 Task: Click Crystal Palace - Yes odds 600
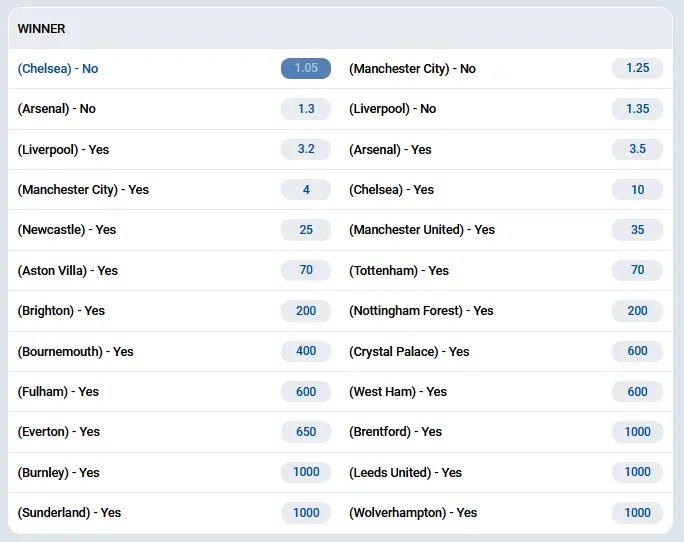(x=637, y=351)
